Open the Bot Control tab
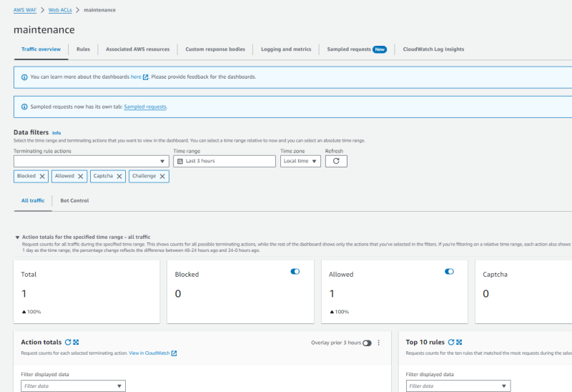The image size is (572, 392). pyautogui.click(x=74, y=200)
